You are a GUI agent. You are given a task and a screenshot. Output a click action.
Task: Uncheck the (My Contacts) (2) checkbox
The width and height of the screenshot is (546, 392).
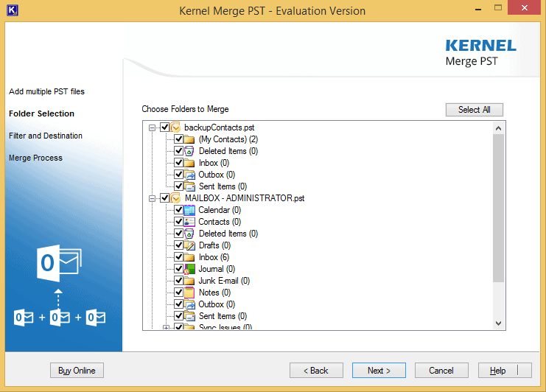point(178,139)
